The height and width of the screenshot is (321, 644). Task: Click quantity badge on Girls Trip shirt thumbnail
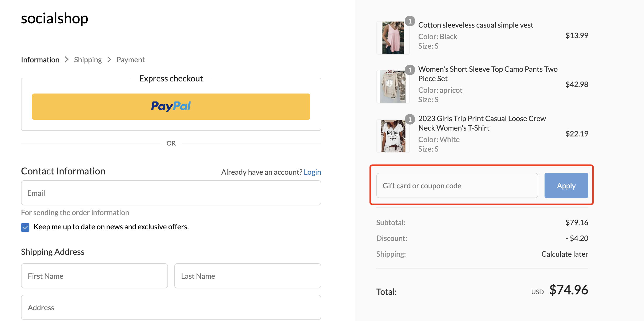click(410, 119)
